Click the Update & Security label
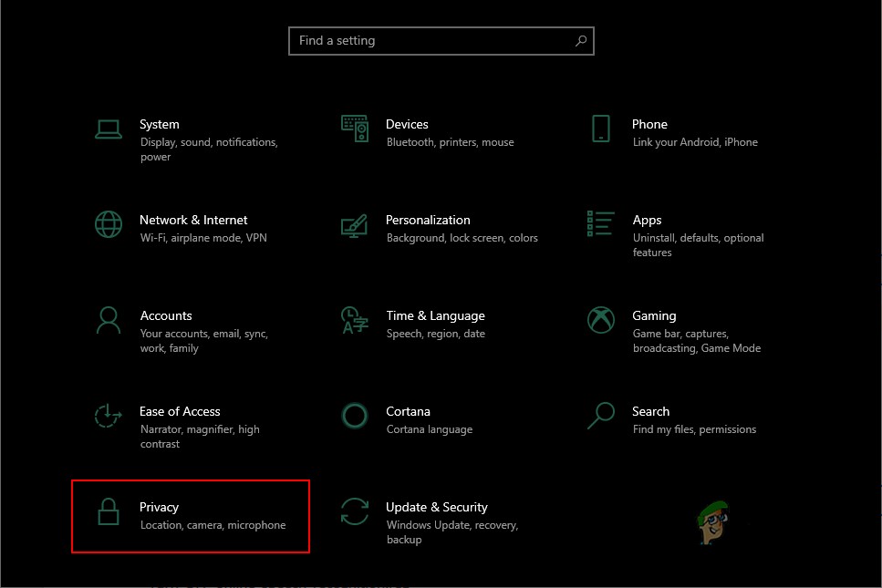 click(436, 507)
